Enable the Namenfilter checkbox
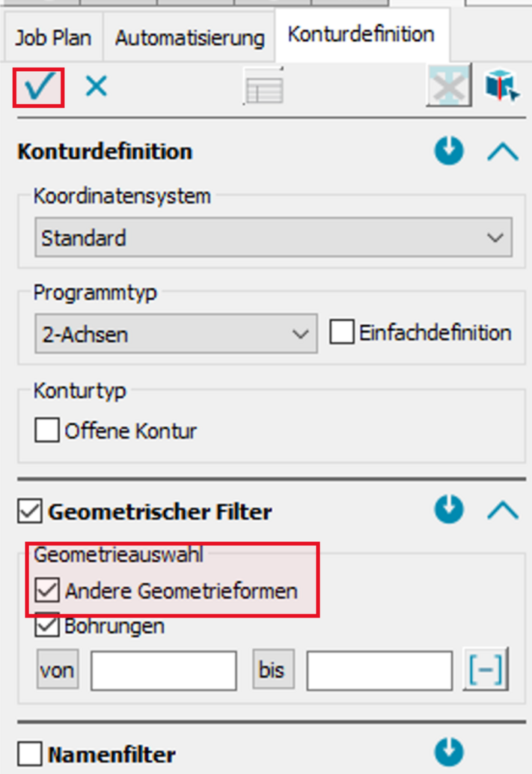The image size is (532, 774). click(30, 755)
